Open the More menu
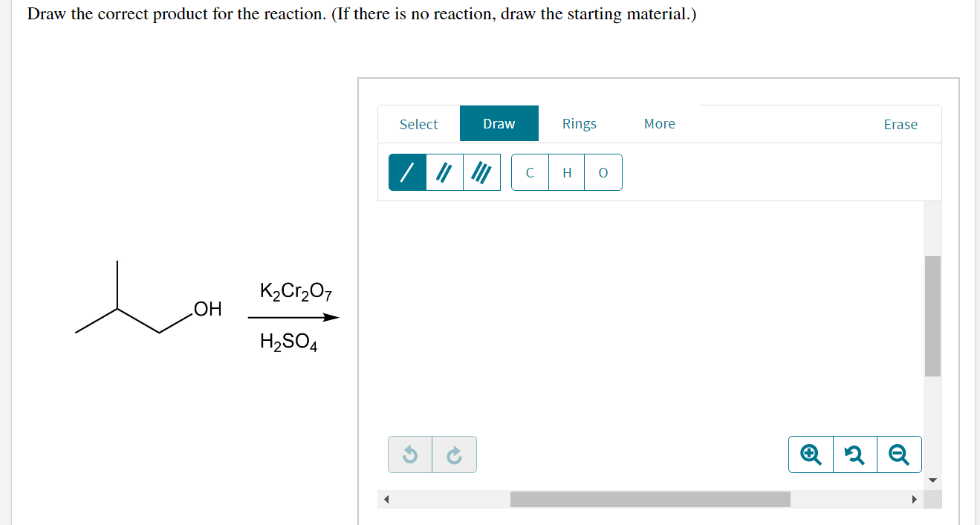Image resolution: width=980 pixels, height=525 pixels. 659,123
